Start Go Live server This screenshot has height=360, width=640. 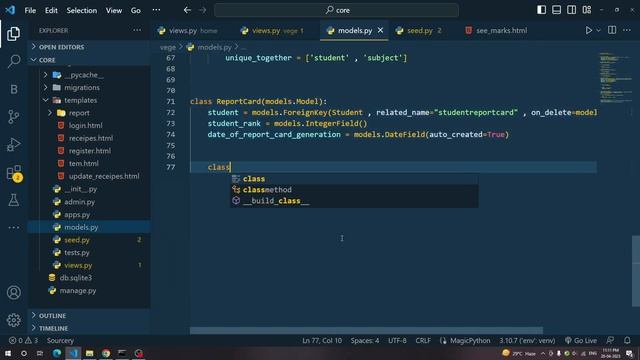(x=581, y=340)
